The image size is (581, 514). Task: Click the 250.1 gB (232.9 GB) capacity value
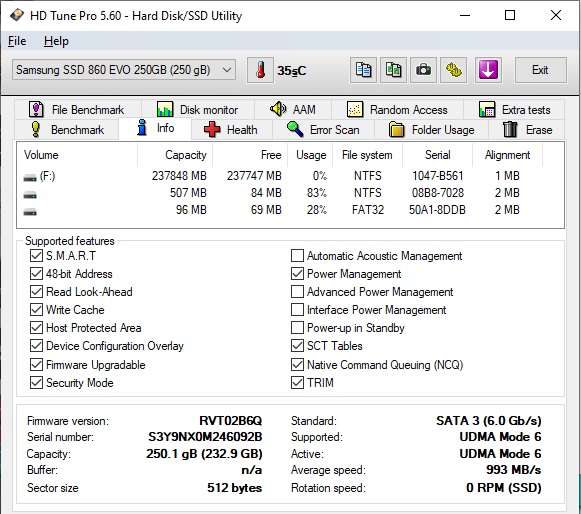click(204, 454)
